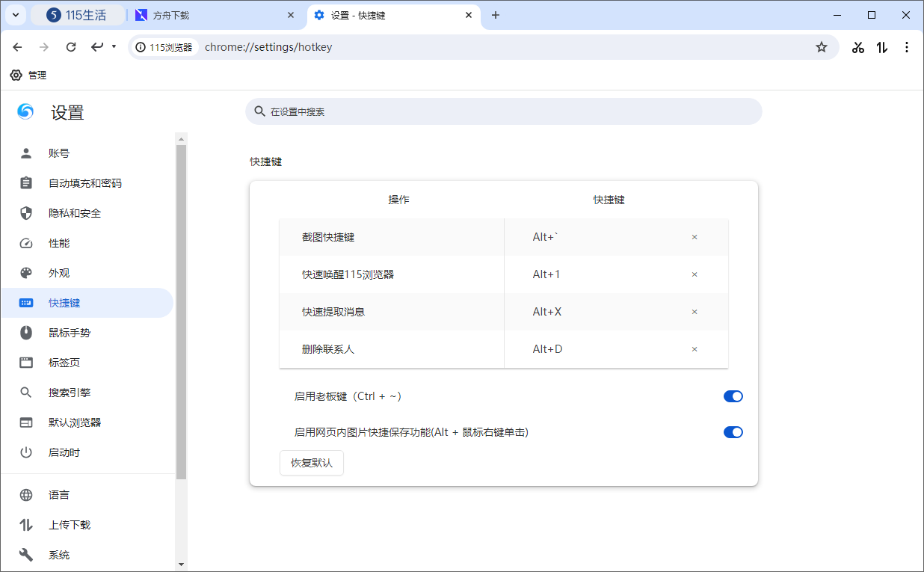Open the 标签页 settings section

coord(63,362)
